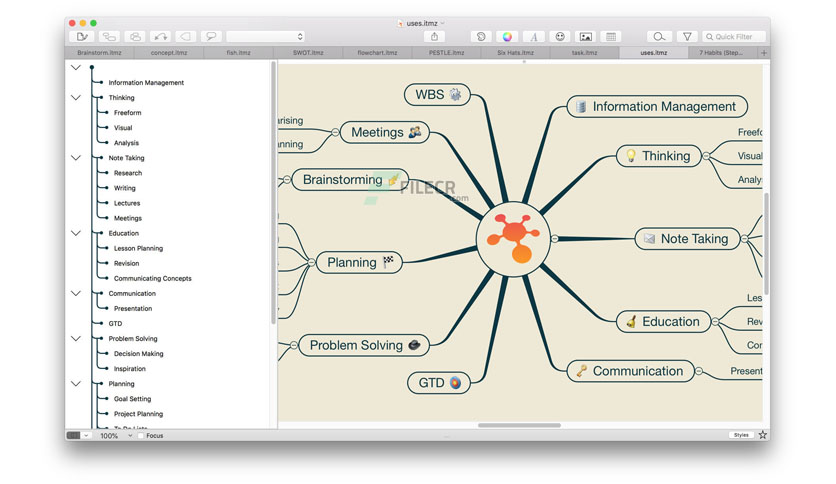Collapse the Communication outline chevron
Screen dimensions: 836x484
tap(76, 293)
